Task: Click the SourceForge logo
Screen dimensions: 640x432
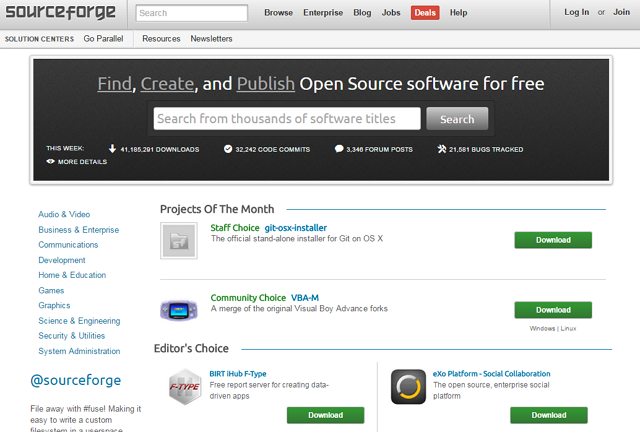Action: pyautogui.click(x=60, y=12)
